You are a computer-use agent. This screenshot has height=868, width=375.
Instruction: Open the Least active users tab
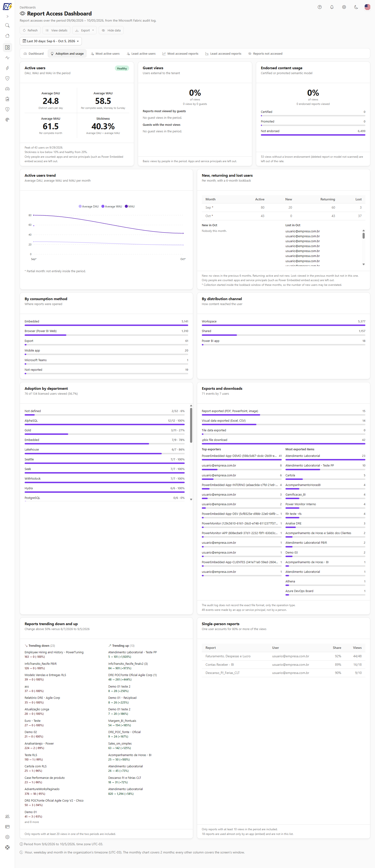[141, 54]
